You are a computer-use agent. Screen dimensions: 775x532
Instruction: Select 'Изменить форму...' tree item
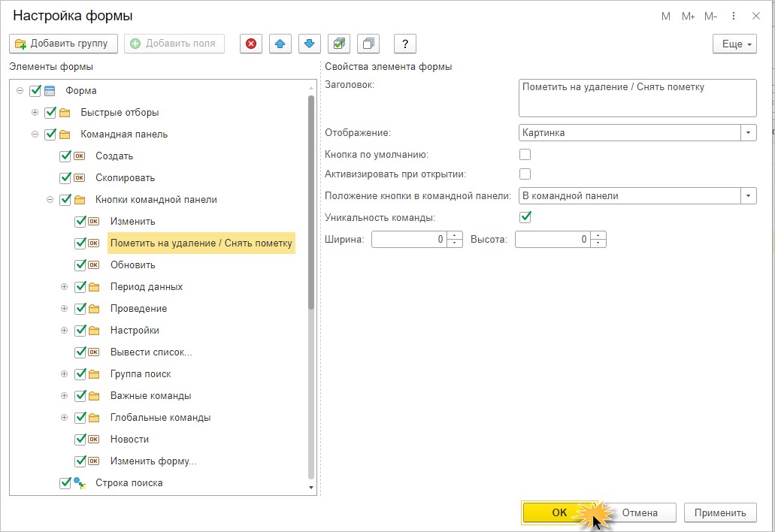153,461
